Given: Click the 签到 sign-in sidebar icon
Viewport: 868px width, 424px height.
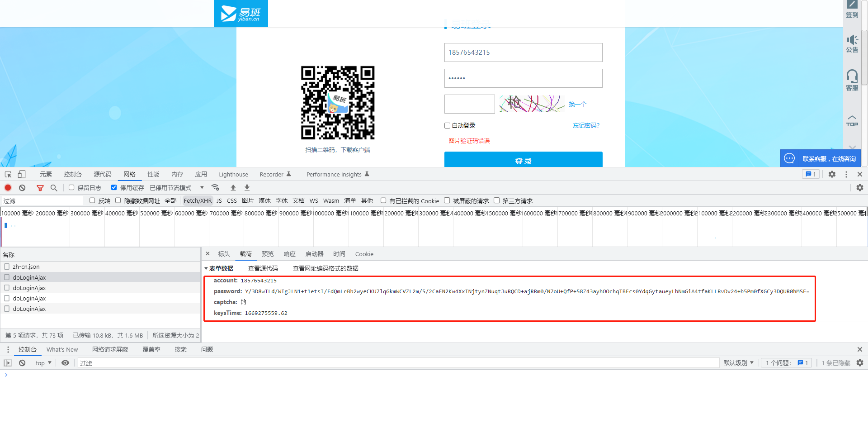Looking at the screenshot, I should pos(852,9).
